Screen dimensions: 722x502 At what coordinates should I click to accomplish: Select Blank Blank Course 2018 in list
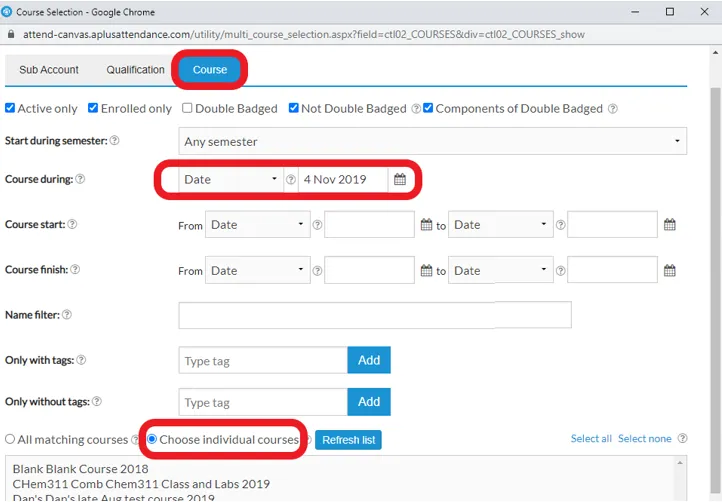[81, 469]
